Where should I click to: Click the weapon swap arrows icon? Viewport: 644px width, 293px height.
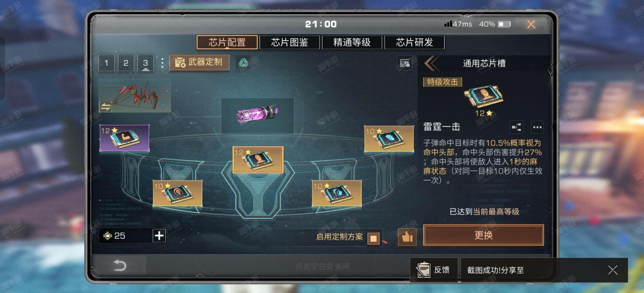click(105, 107)
